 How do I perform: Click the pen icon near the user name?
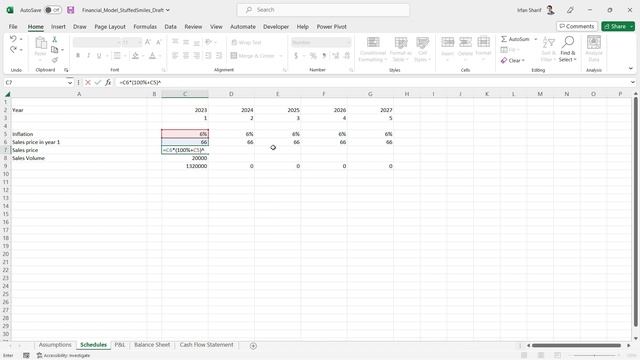click(570, 10)
